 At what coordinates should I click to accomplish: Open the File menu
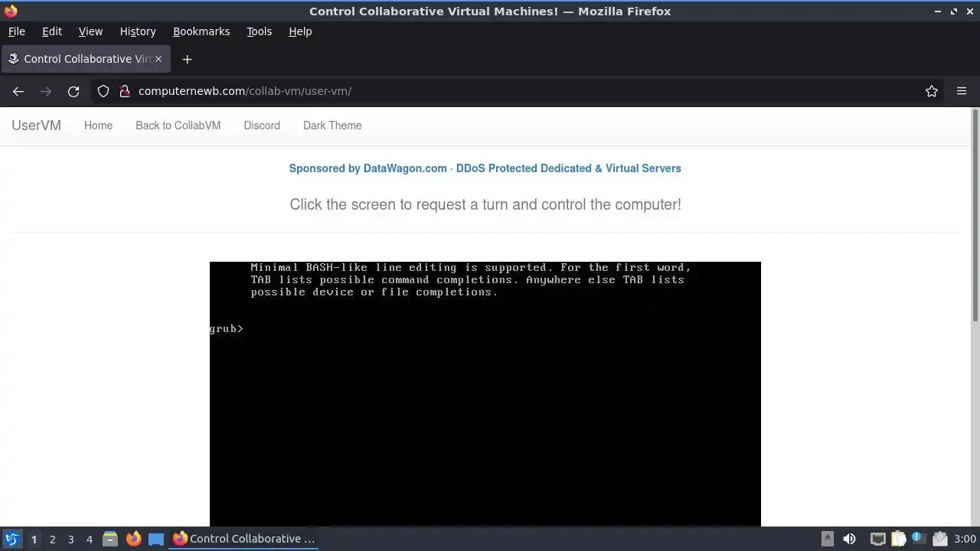point(17,31)
